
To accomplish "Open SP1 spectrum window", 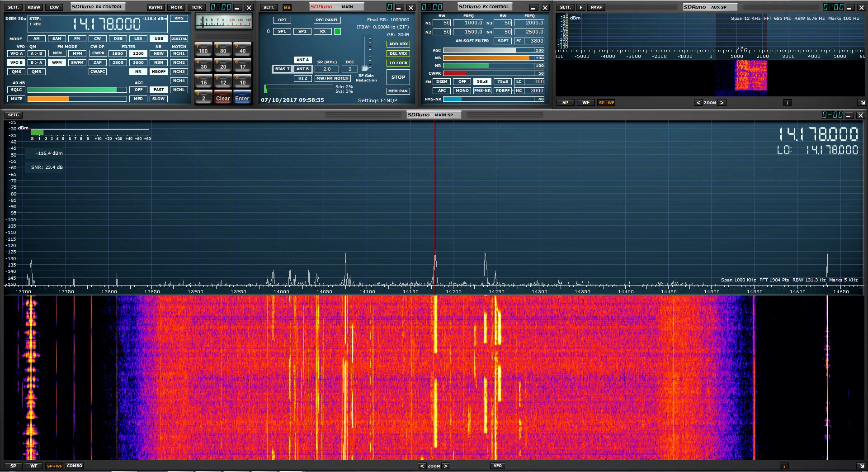I will [x=282, y=31].
